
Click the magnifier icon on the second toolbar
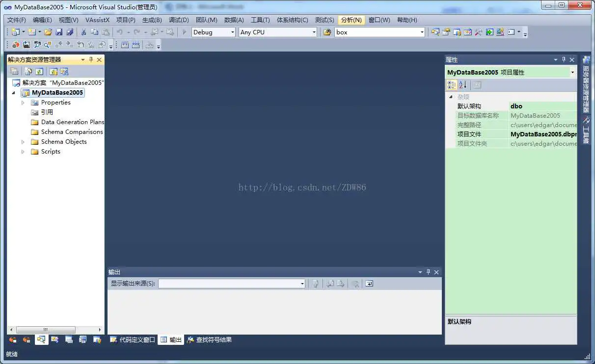pyautogui.click(x=48, y=45)
